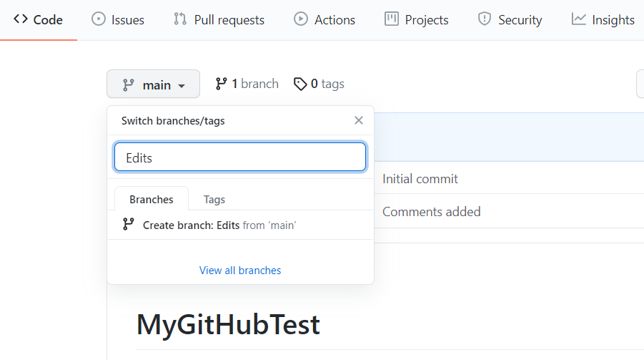
Task: Open the 0 tags link
Action: click(319, 84)
